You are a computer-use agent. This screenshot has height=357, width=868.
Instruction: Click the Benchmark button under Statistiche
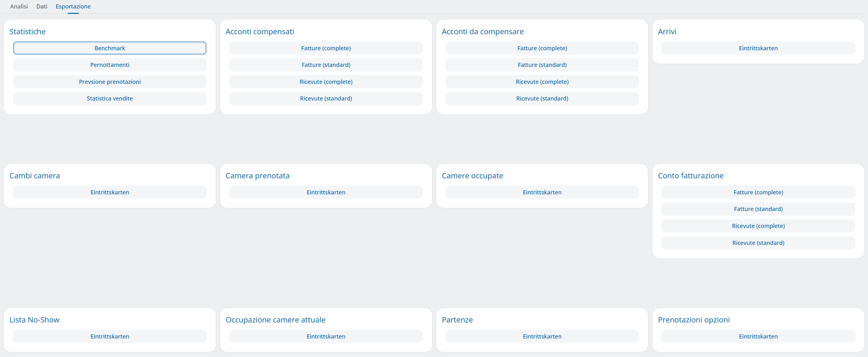pyautogui.click(x=110, y=48)
